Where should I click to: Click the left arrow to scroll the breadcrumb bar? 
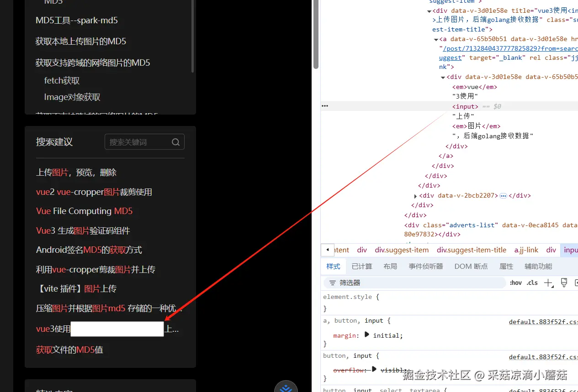[327, 250]
